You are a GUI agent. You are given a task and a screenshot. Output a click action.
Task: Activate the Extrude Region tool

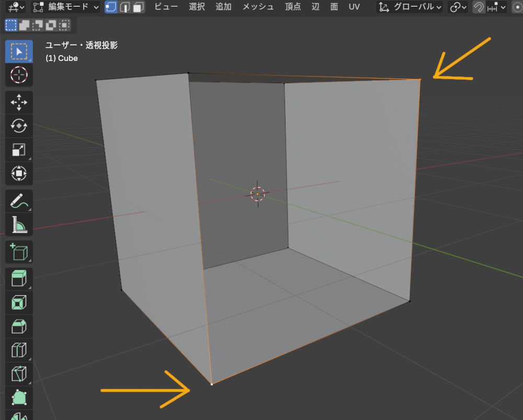(19, 278)
